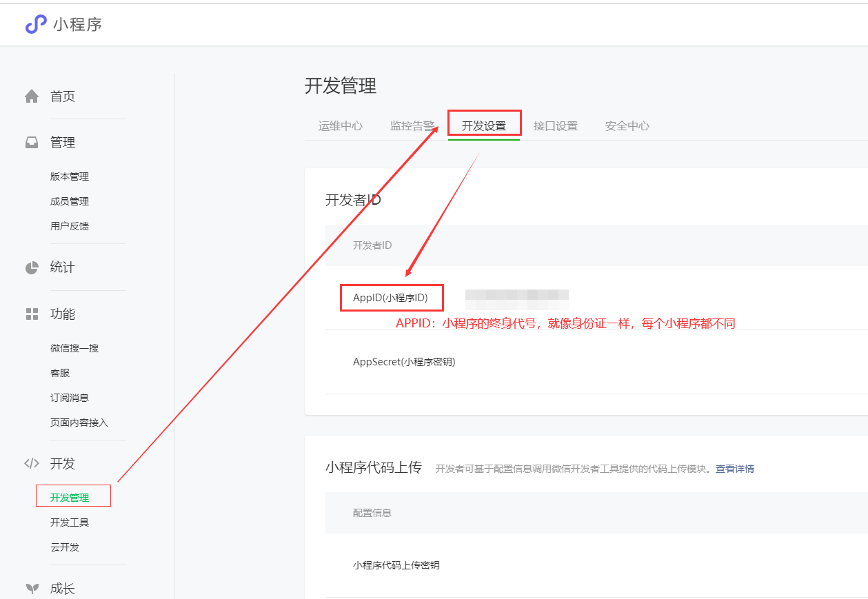868x599 pixels.
Task: Open the 成长 sidebar section
Action: pyautogui.click(x=63, y=589)
